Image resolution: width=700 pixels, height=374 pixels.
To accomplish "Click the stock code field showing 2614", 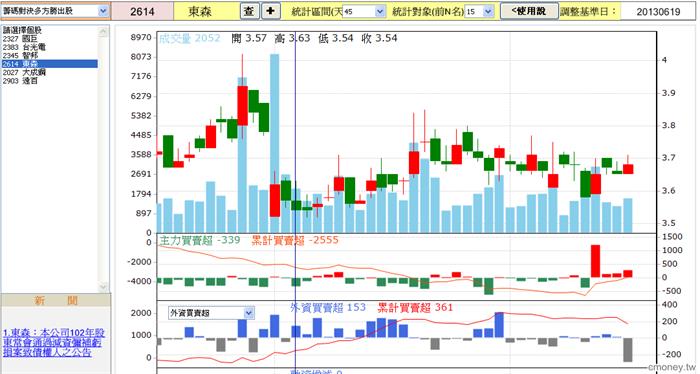I will click(x=142, y=12).
